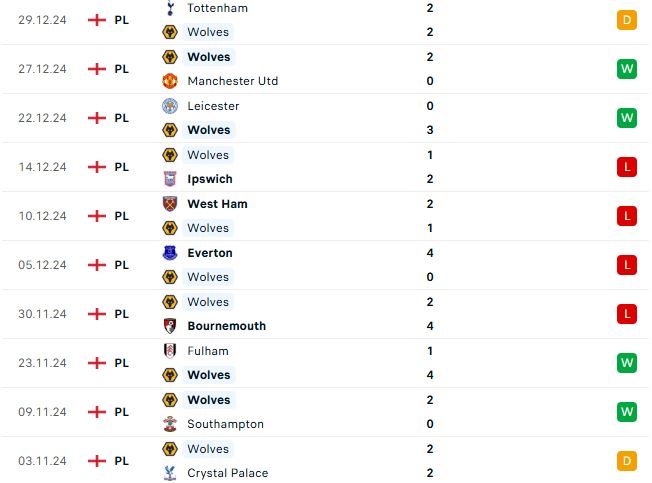Open the Everton team name link

tap(210, 253)
